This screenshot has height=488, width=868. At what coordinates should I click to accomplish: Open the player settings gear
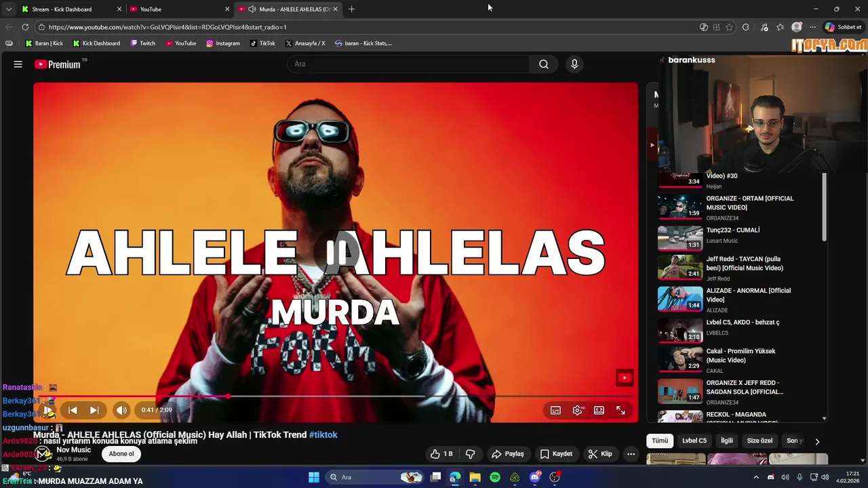(x=577, y=410)
